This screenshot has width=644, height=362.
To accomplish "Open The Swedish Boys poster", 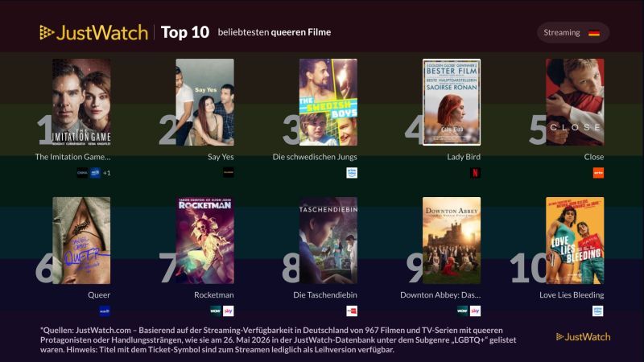I will click(328, 102).
